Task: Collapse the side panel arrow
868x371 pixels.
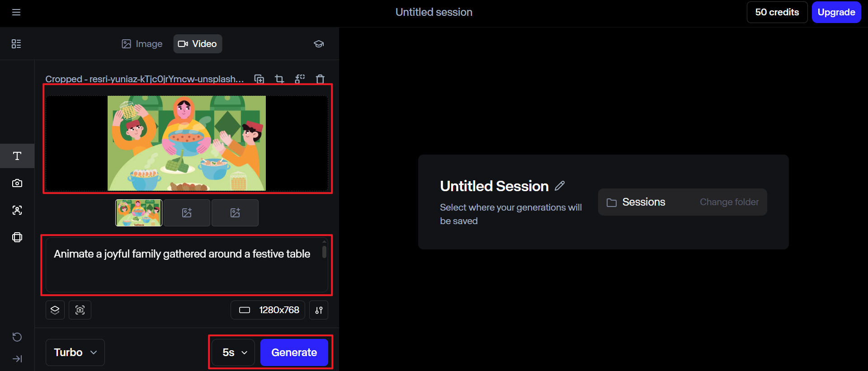Action: (x=17, y=359)
